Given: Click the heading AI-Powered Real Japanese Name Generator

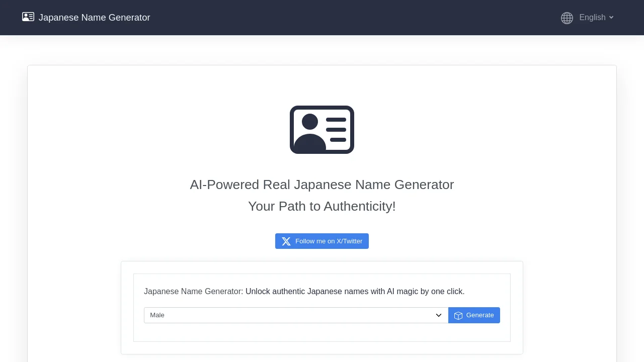Looking at the screenshot, I should click(x=322, y=185).
